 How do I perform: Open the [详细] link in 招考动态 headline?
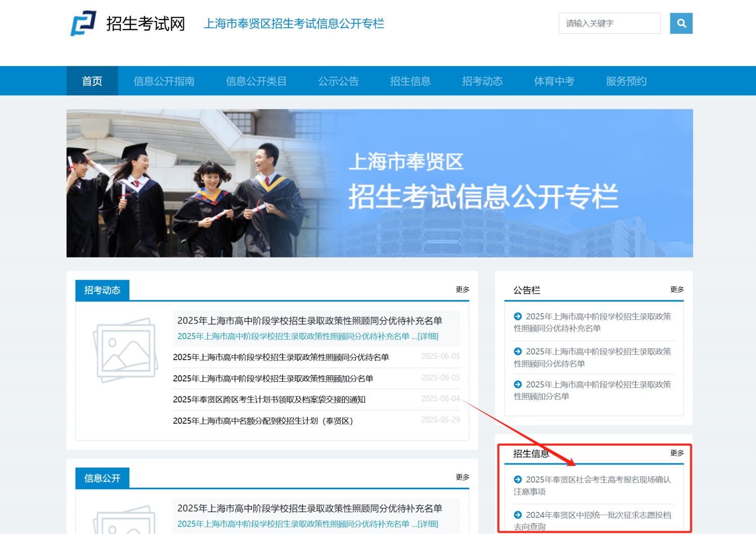(428, 336)
